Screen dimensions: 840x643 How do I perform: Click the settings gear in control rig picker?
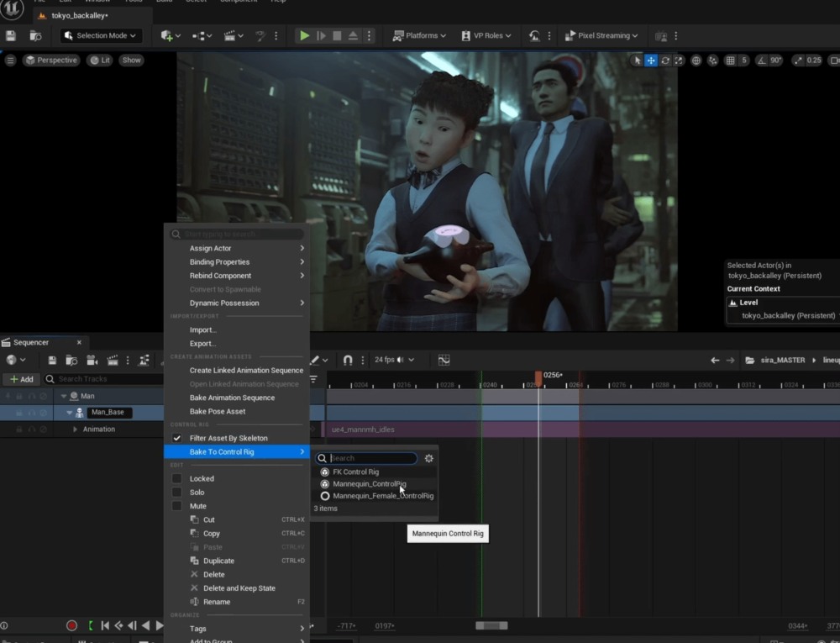click(x=428, y=458)
